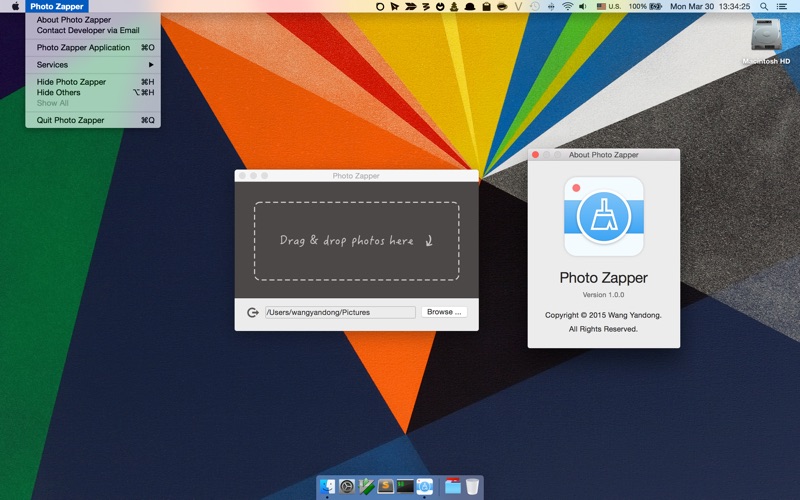Choose About Photo Zapper from the menu
The height and width of the screenshot is (500, 800).
click(x=93, y=19)
